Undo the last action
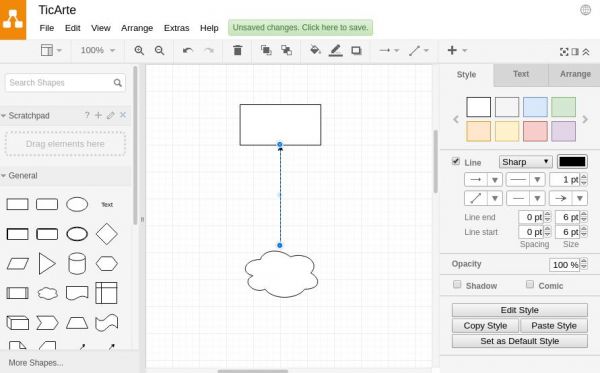This screenshot has height=373, width=600. click(x=188, y=50)
